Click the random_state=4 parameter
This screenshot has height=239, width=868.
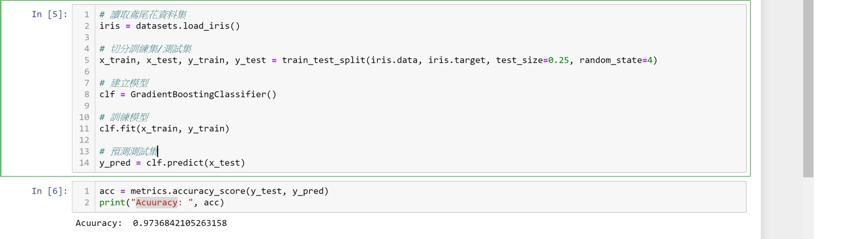(x=616, y=60)
